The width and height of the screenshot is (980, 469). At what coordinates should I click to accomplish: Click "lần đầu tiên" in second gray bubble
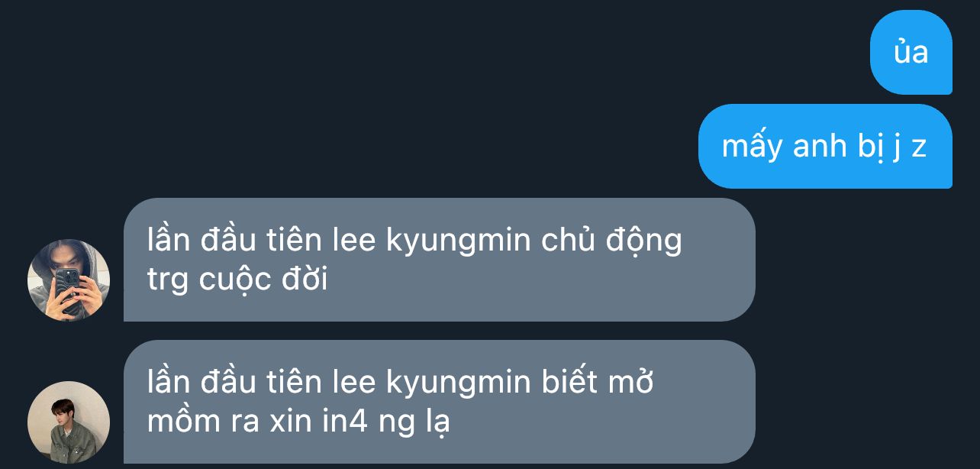pos(236,382)
